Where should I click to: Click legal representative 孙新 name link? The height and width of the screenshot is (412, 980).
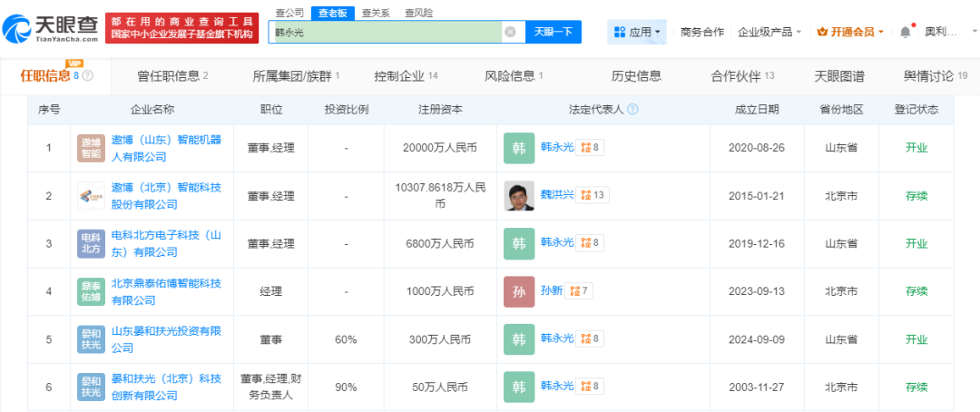tap(552, 290)
